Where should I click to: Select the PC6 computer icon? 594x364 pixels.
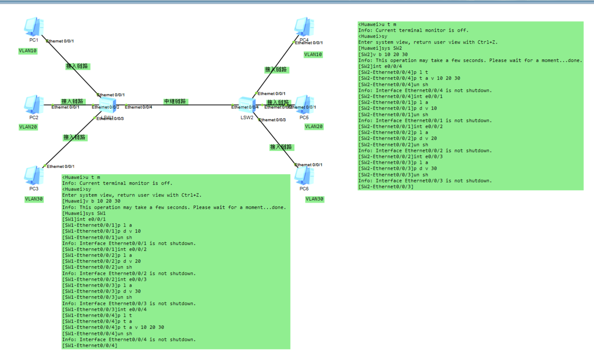point(304,175)
